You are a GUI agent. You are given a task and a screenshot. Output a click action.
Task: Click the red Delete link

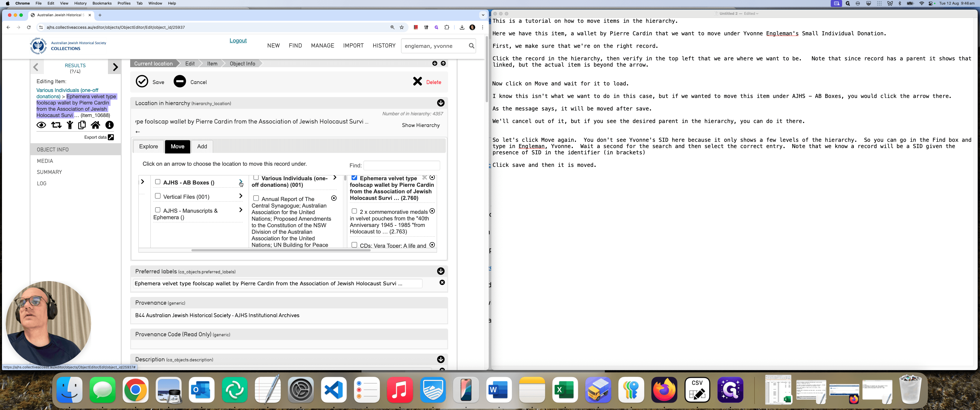[433, 82]
